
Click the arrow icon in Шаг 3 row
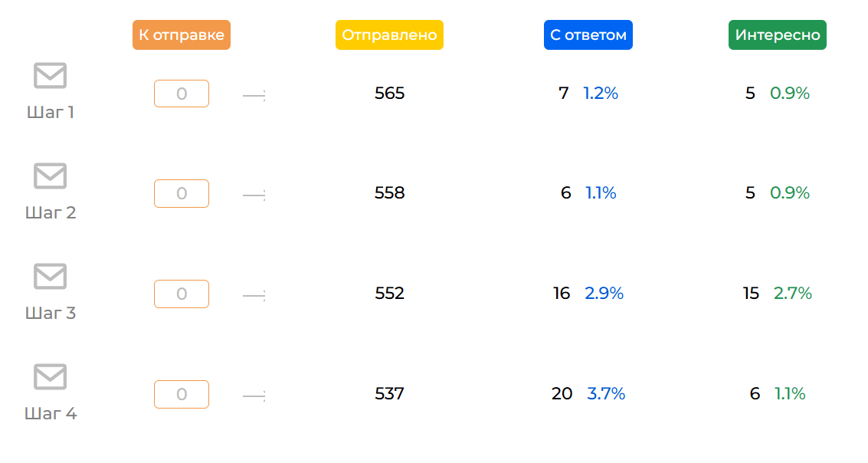click(254, 296)
